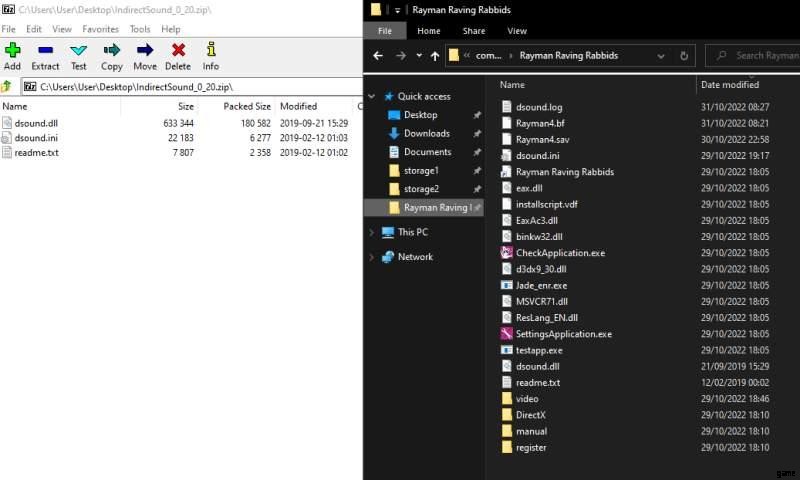Open the File tab in Explorer
The image size is (800, 480).
pos(385,31)
